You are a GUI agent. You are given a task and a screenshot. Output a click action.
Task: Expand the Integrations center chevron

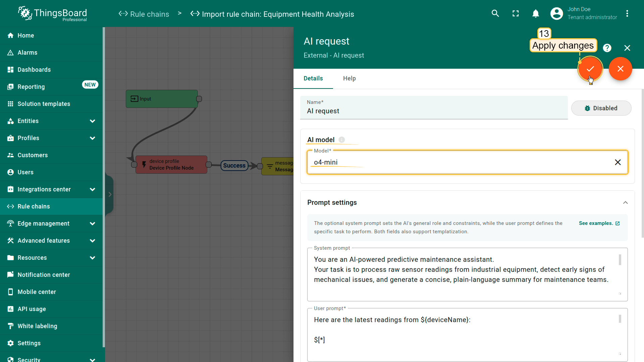tap(93, 189)
